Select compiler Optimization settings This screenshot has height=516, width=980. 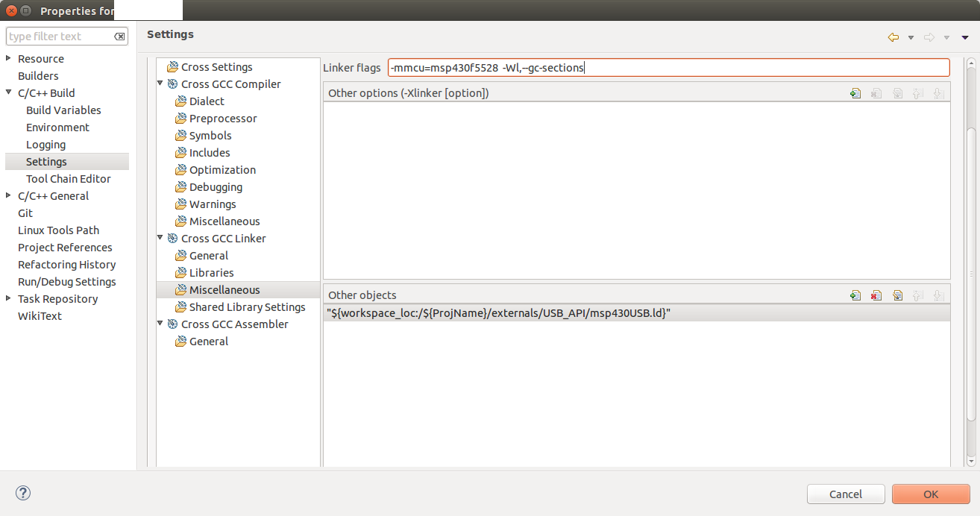point(222,170)
